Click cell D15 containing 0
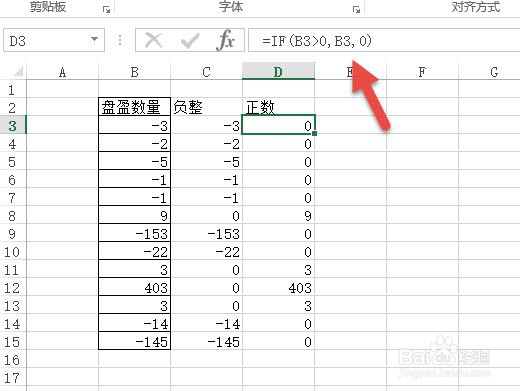Viewport: 520px width, 391px height. click(278, 341)
